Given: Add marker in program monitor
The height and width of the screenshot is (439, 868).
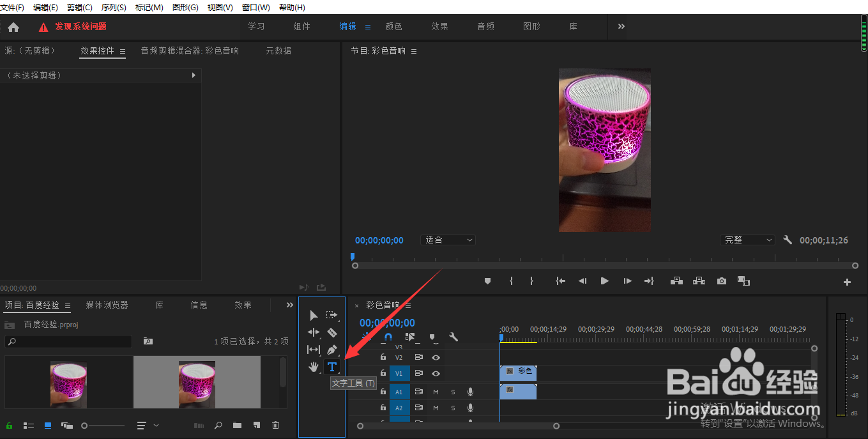Looking at the screenshot, I should coord(487,281).
